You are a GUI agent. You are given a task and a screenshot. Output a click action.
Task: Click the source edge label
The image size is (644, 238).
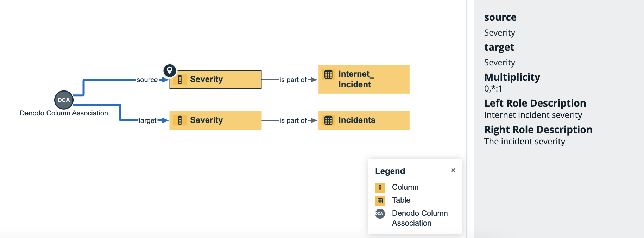click(147, 80)
